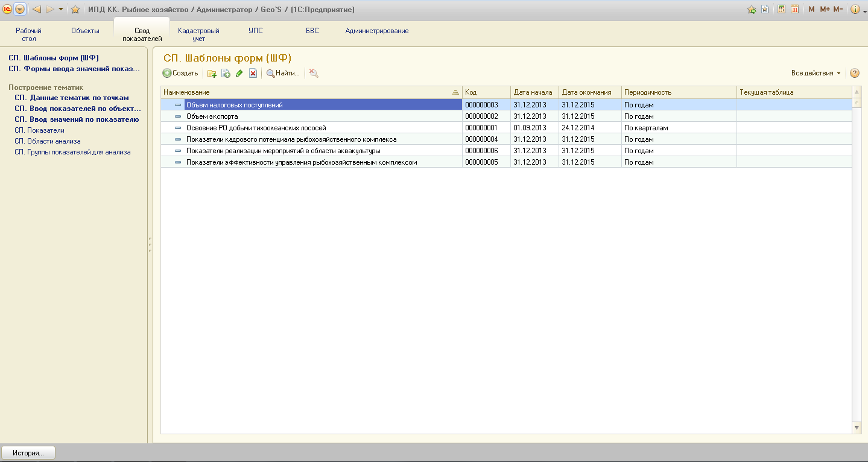868x462 pixels.
Task: Switch to the Кадастровый учет section tab
Action: tap(198, 34)
